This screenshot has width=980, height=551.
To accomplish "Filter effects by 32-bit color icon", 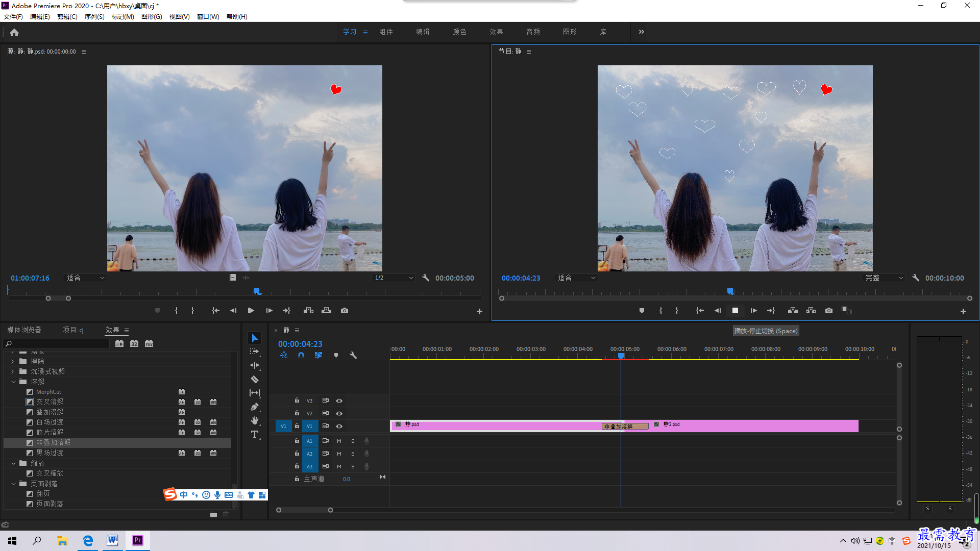I will [134, 344].
